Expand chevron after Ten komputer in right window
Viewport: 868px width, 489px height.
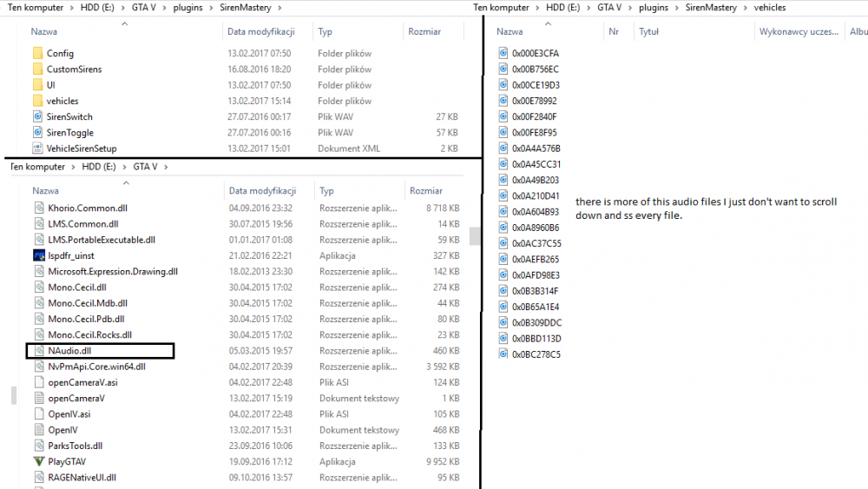(x=538, y=8)
